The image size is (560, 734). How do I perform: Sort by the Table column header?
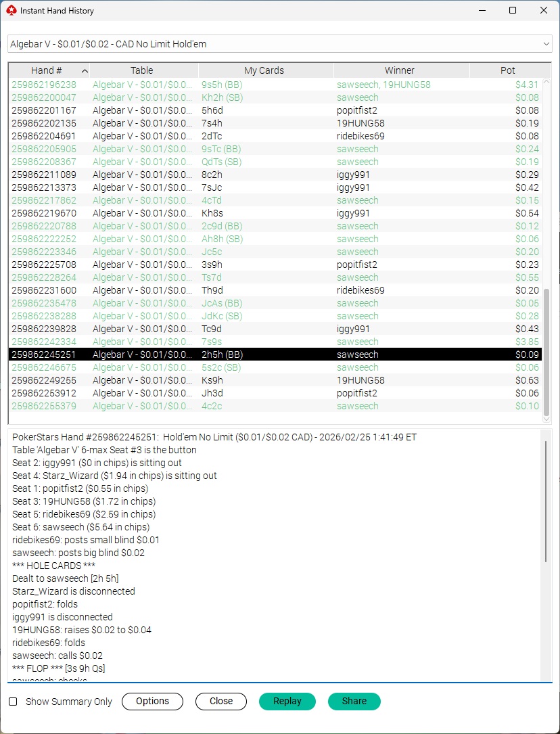144,70
